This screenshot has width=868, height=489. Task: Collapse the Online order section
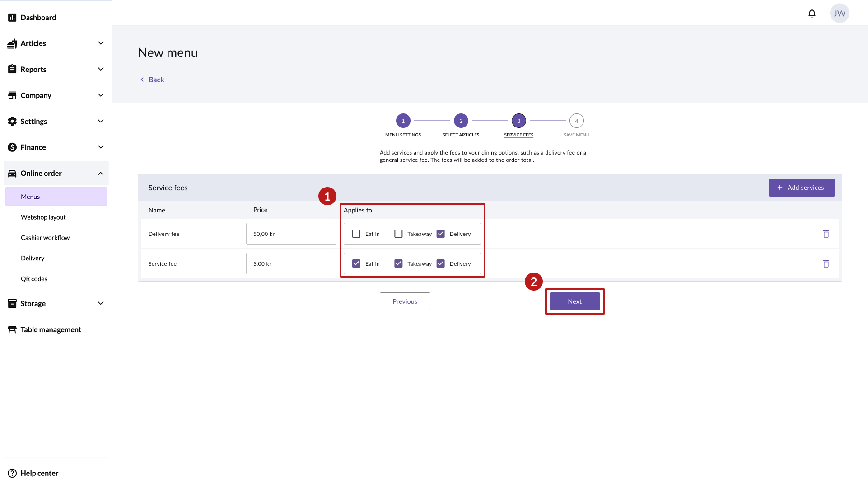[x=100, y=174]
